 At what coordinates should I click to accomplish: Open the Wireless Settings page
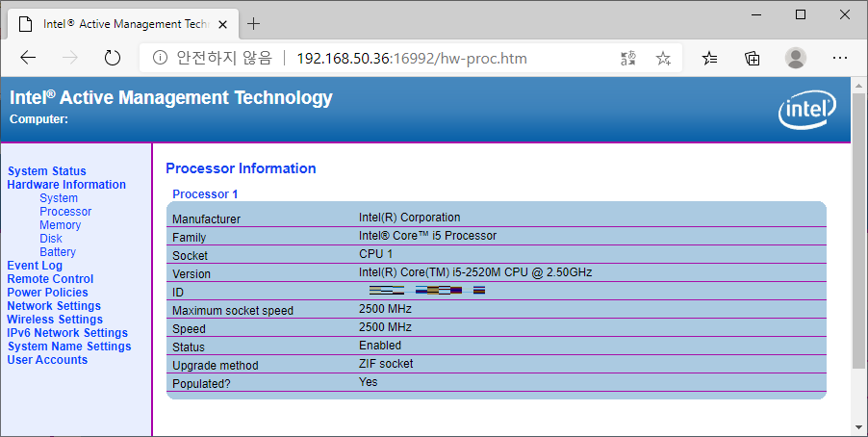point(54,319)
